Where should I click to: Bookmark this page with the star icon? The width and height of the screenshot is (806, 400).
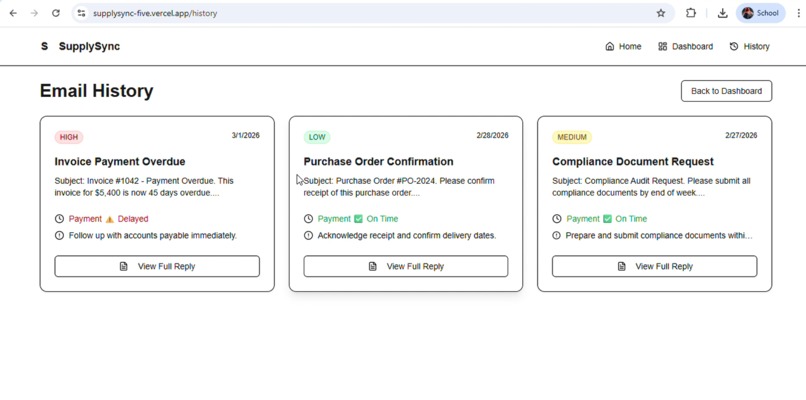661,13
